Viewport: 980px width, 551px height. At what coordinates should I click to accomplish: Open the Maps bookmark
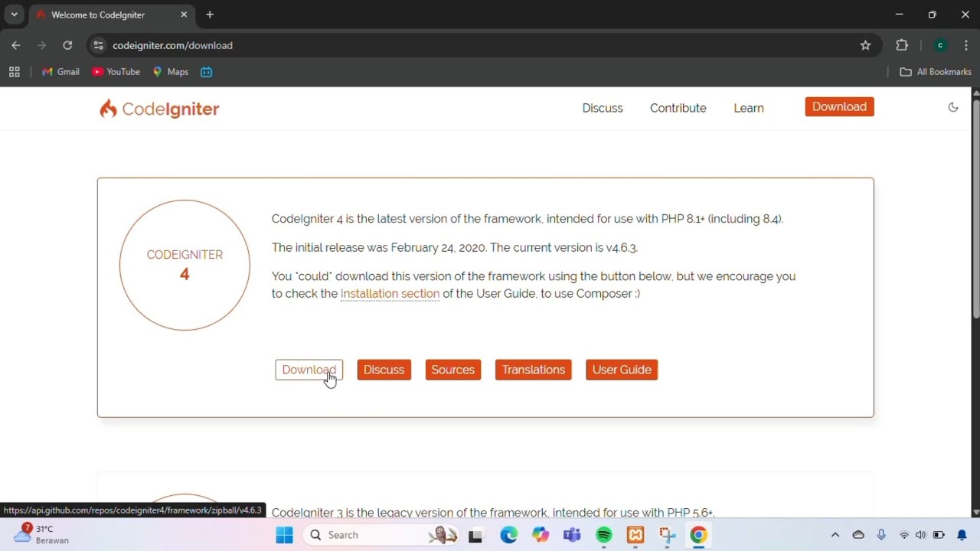pyautogui.click(x=170, y=72)
